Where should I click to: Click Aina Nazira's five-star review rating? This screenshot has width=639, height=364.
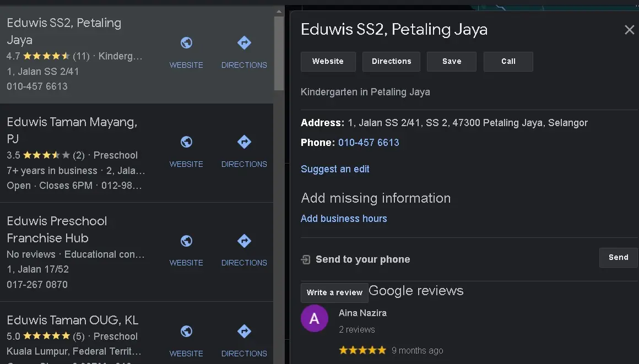[362, 350]
